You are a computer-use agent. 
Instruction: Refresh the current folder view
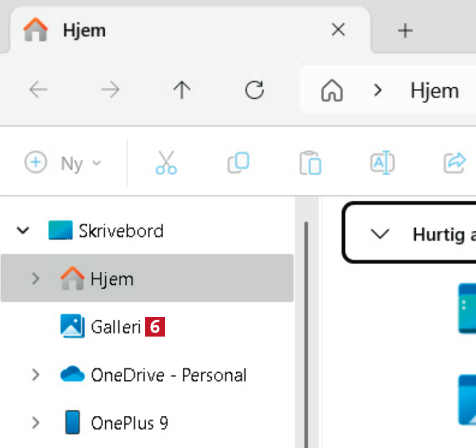[255, 90]
